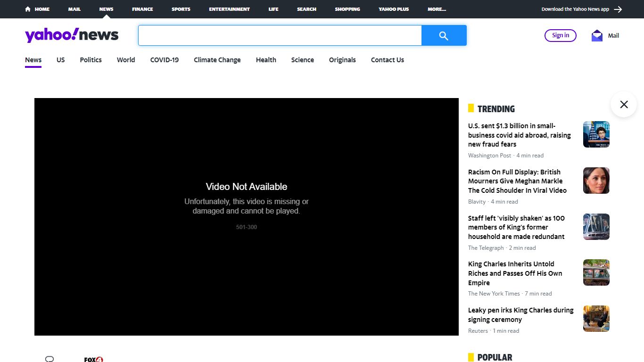Click the Meghan Markle story thumbnail
The height and width of the screenshot is (362, 644).
pos(596,181)
